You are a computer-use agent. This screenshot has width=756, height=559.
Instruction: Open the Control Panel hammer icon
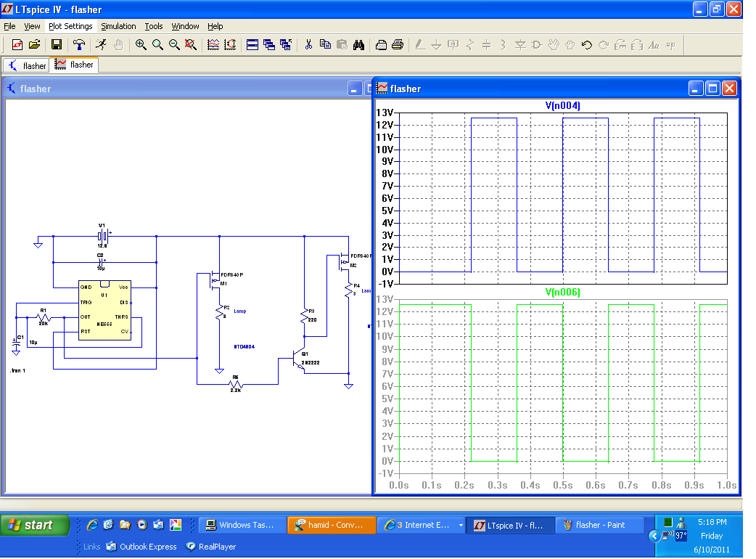click(79, 45)
